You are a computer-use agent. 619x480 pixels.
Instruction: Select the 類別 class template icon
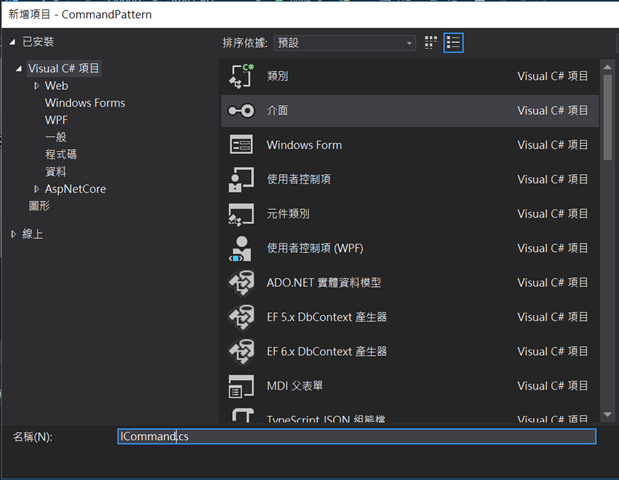click(x=241, y=76)
